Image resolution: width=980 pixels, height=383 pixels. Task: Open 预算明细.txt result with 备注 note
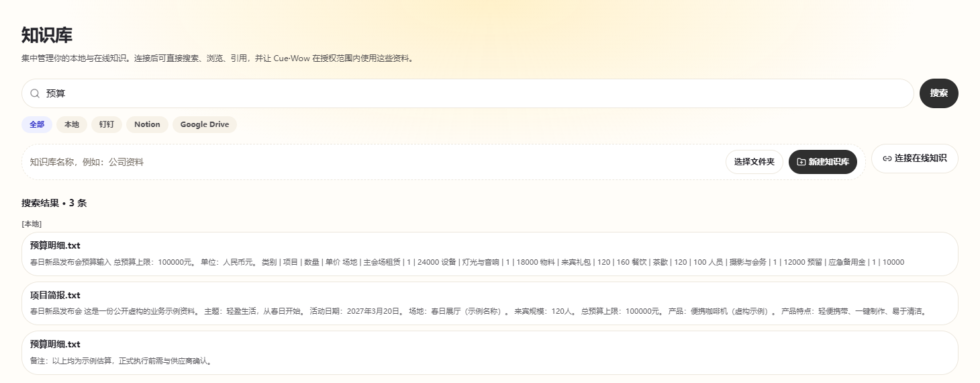490,353
